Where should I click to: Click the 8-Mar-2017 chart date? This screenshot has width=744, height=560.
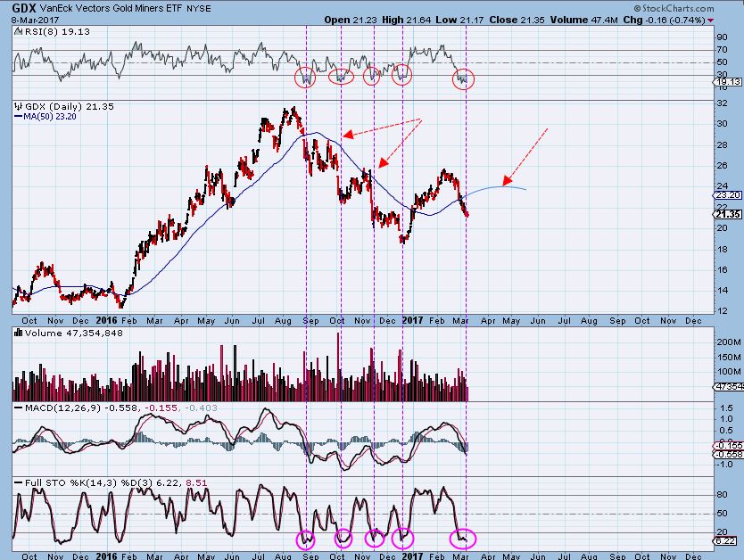tap(35, 21)
